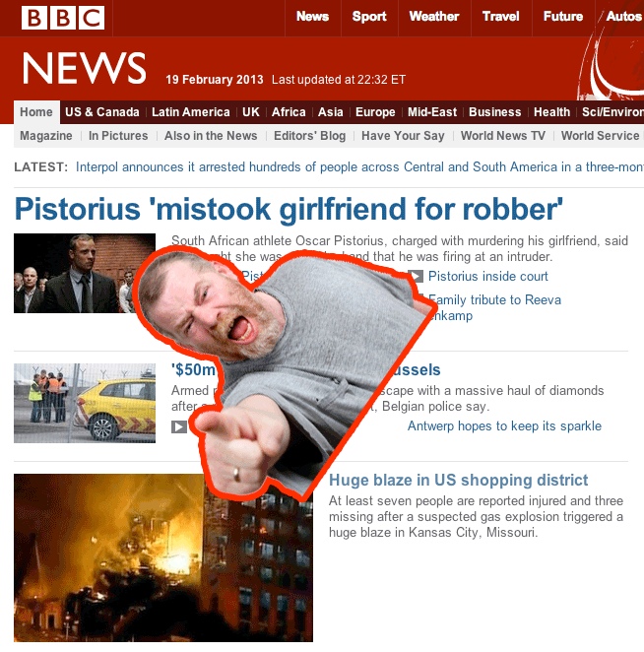Open Huge blaze in US shopping district story
The height and width of the screenshot is (652, 644).
tap(459, 481)
